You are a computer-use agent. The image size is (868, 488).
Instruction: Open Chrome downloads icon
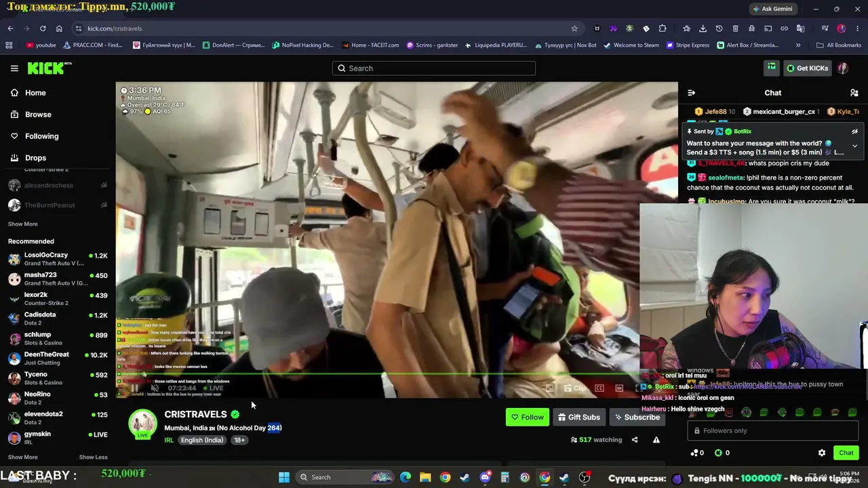[x=703, y=28]
